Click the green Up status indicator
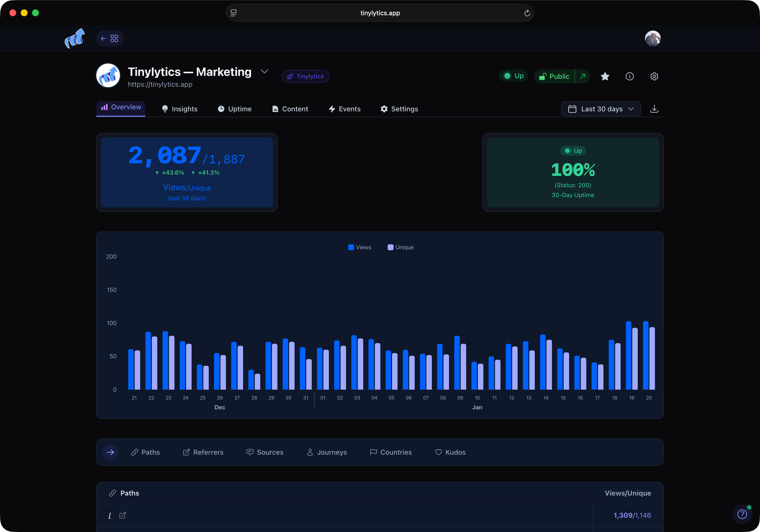760x532 pixels. (x=513, y=76)
